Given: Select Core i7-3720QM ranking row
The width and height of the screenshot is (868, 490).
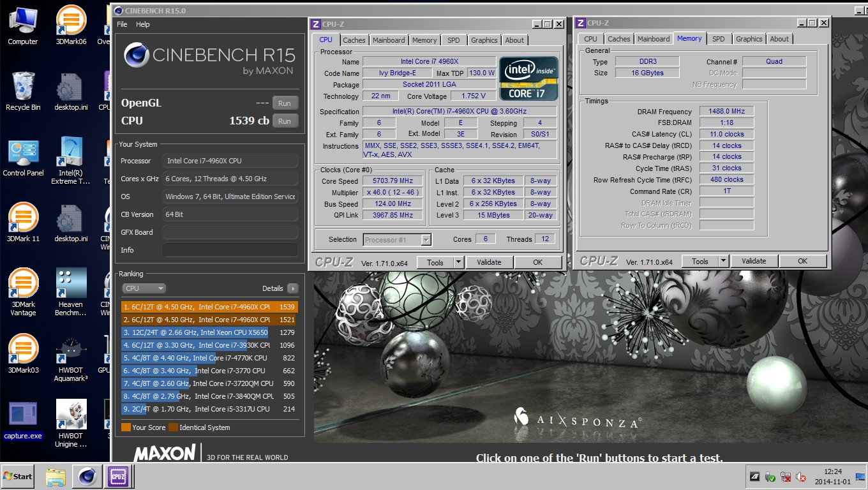Looking at the screenshot, I should pyautogui.click(x=209, y=383).
